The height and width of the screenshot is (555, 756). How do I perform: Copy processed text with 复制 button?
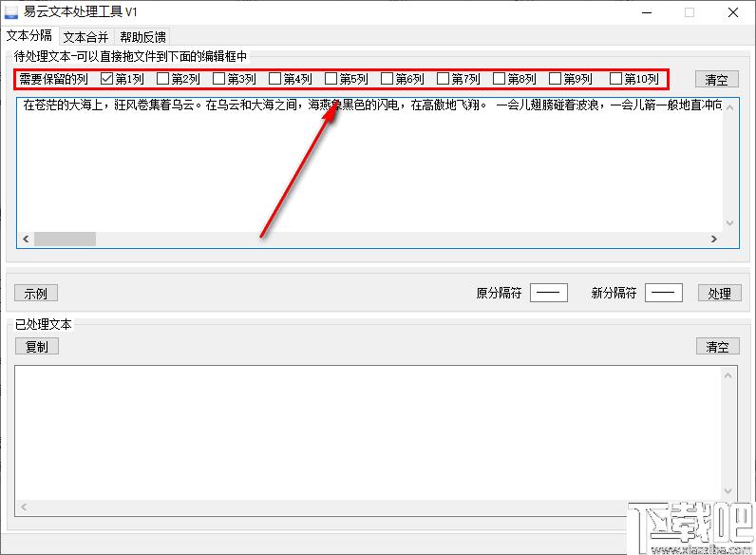click(x=37, y=347)
